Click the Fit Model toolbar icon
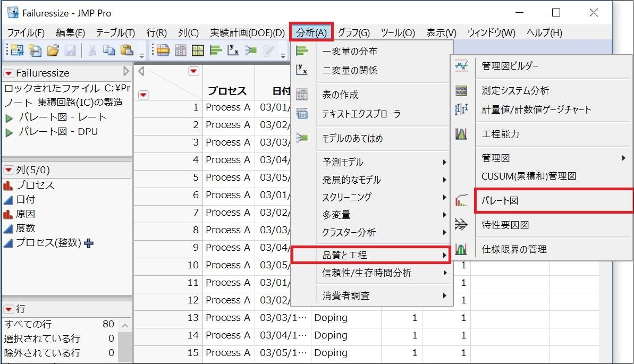634x364 pixels. [251, 50]
